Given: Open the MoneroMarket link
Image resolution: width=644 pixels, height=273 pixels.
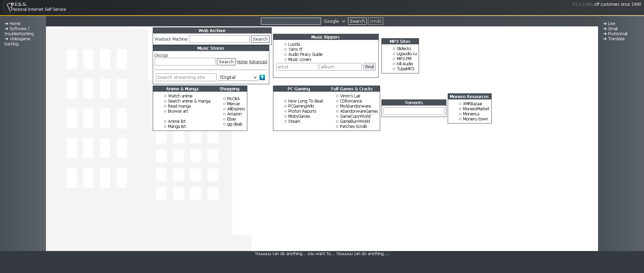Looking at the screenshot, I should pyautogui.click(x=476, y=109).
